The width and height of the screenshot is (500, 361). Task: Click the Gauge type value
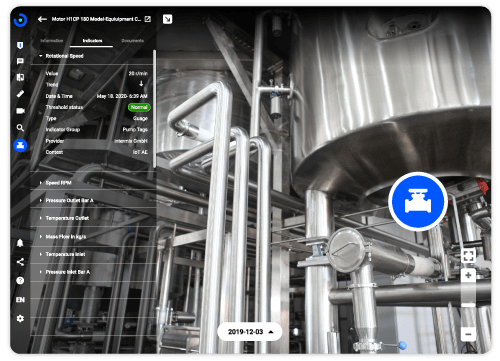[140, 118]
